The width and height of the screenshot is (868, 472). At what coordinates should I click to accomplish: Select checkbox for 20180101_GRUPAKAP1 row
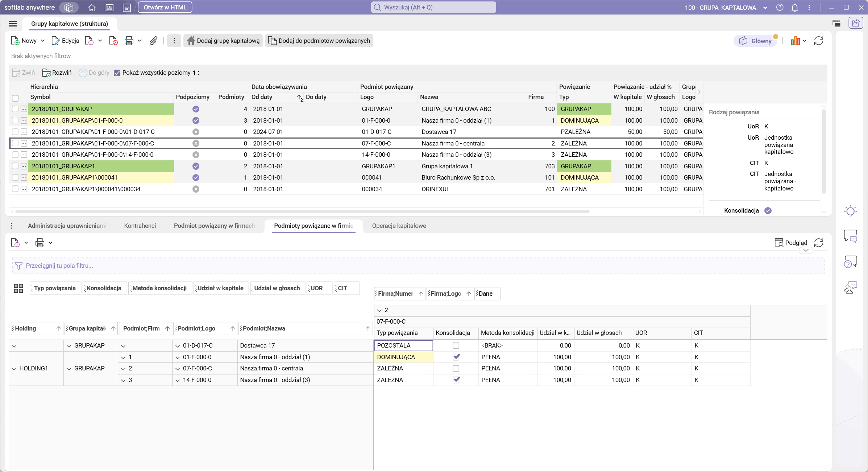15,166
